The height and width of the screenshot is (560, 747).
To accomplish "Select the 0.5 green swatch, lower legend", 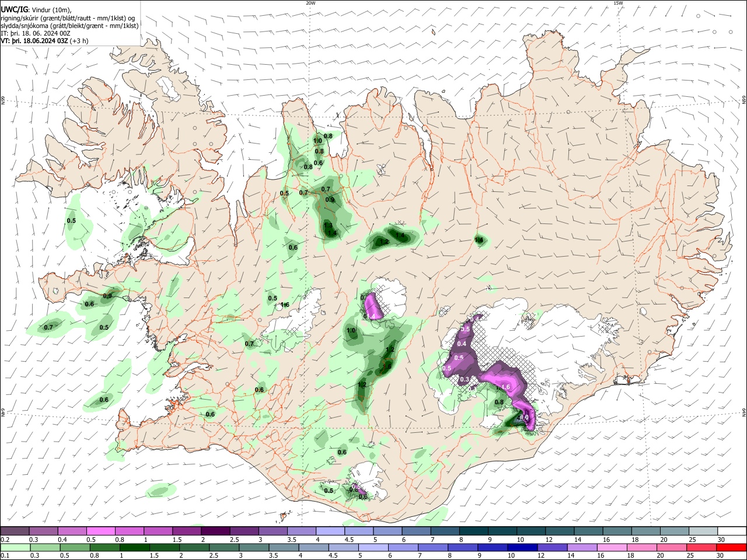I will [x=74, y=547].
